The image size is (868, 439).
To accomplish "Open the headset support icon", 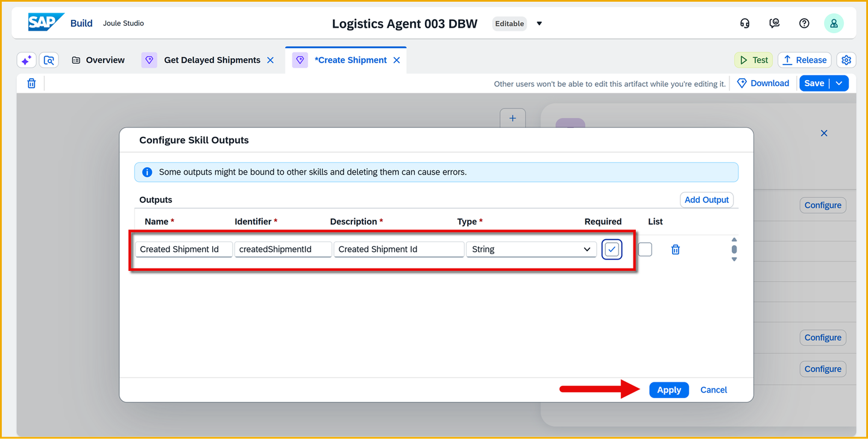I will tap(744, 23).
